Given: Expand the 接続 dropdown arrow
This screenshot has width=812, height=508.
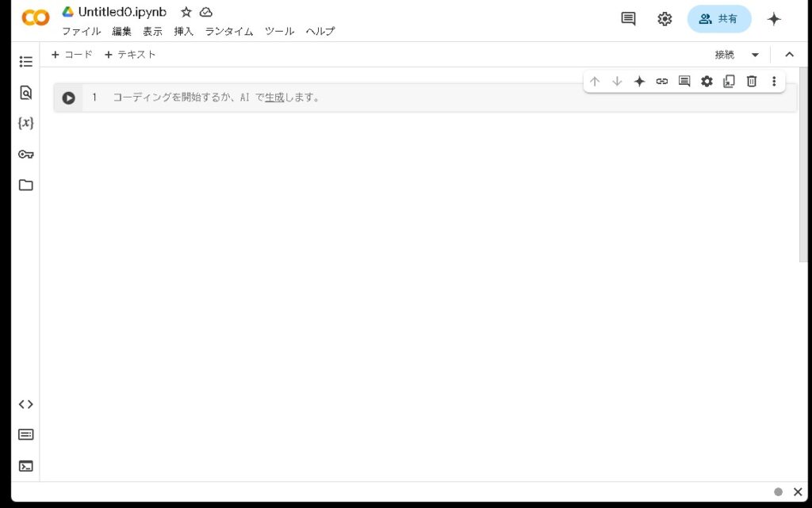Looking at the screenshot, I should point(755,55).
